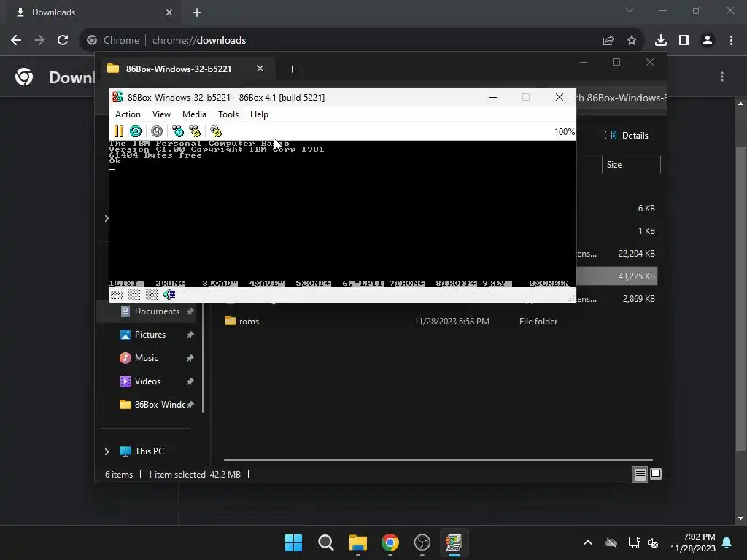
Task: Open the Media menu in 86Box
Action: [x=194, y=114]
